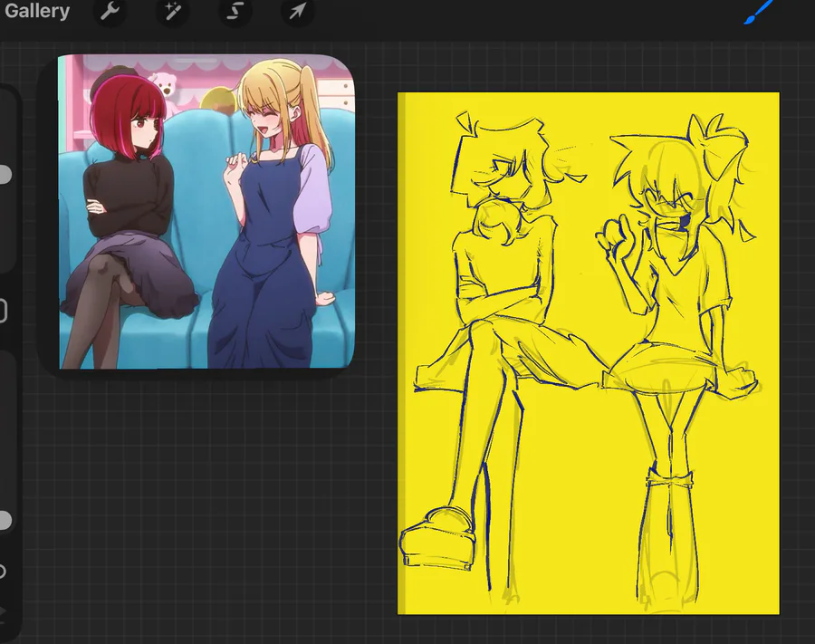This screenshot has width=815, height=644.
Task: Tap the anime reference image window
Action: point(206,212)
